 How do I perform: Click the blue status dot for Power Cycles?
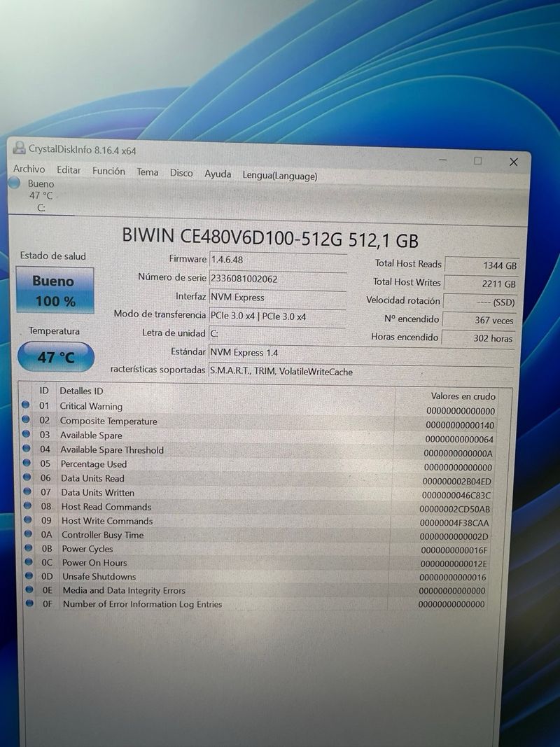[29, 547]
